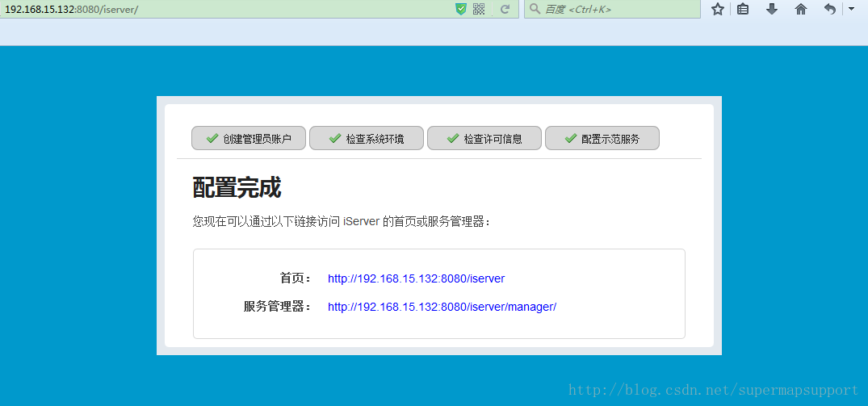Viewport: 868px width, 406px height.
Task: Open downloads with the down arrow icon
Action: tap(772, 9)
